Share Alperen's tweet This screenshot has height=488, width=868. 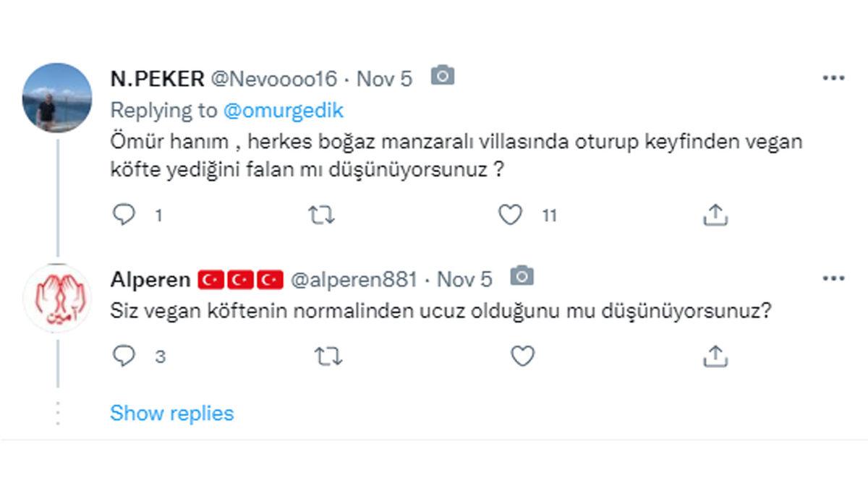tap(717, 355)
